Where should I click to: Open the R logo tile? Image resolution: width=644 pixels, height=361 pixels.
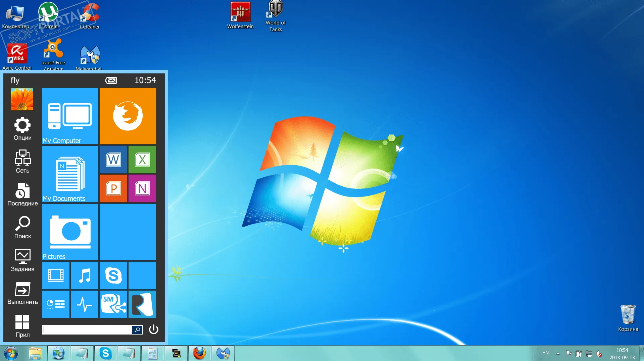pos(142,304)
